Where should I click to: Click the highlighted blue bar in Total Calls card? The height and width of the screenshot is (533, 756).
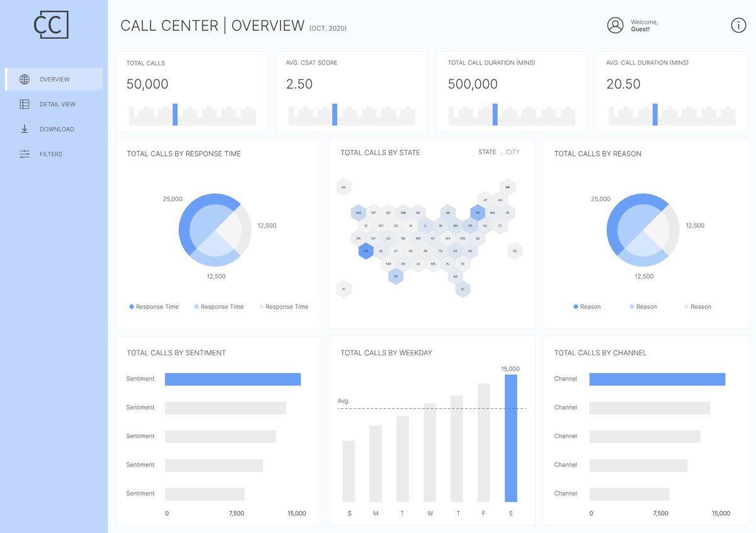tap(175, 115)
